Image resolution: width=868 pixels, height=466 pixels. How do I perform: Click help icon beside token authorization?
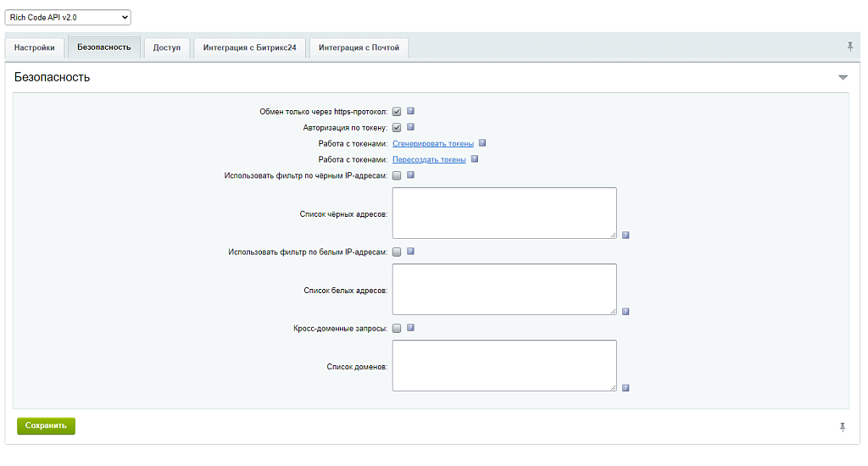[x=410, y=127]
